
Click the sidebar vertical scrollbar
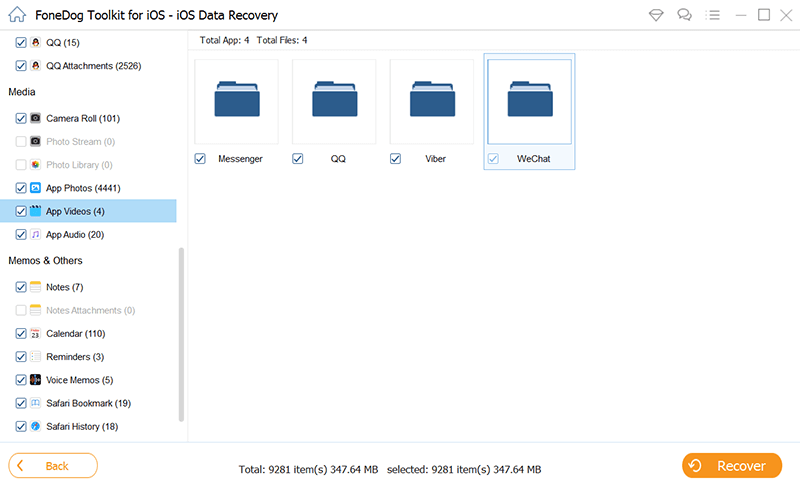(x=181, y=334)
